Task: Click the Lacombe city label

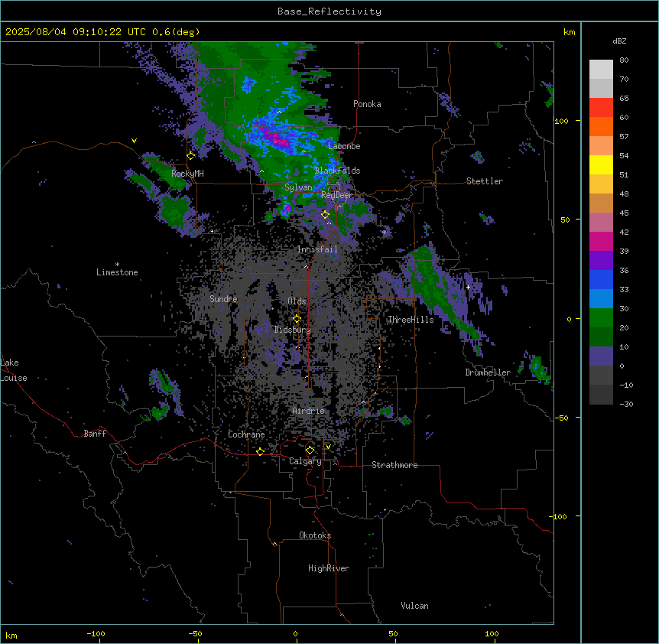Action: pyautogui.click(x=344, y=146)
